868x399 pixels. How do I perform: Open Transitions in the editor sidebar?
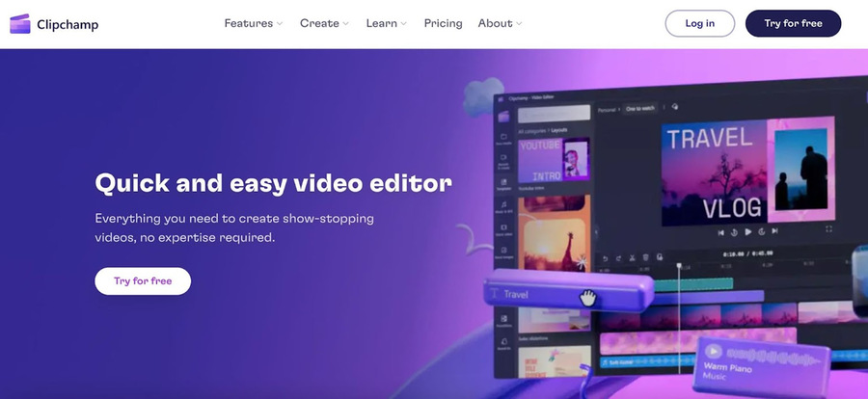point(503,321)
